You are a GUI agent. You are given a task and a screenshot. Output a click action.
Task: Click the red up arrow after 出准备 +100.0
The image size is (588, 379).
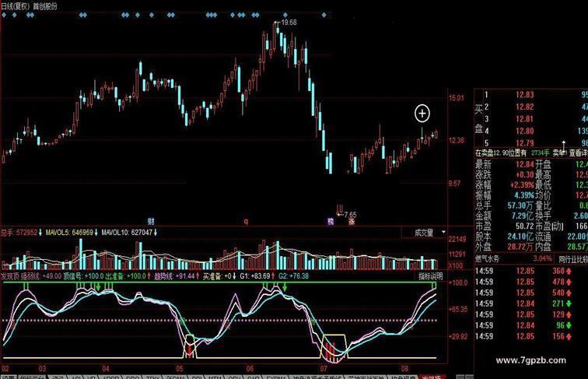[x=149, y=276]
